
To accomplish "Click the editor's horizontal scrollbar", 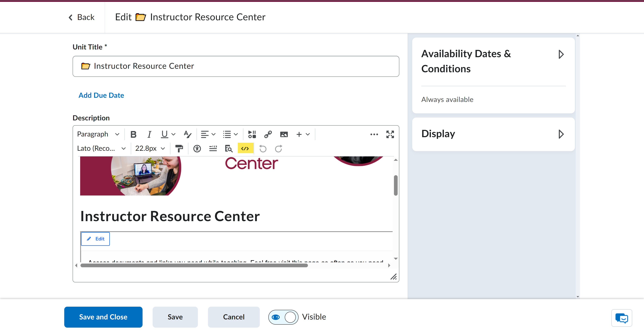I will [x=194, y=265].
